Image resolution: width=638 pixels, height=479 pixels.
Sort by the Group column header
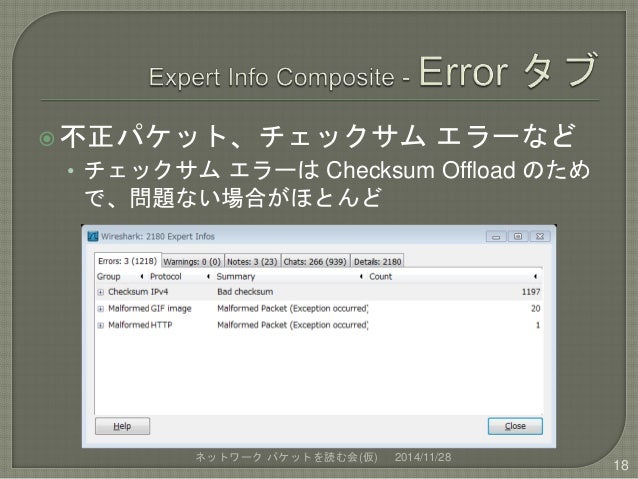tap(120, 276)
